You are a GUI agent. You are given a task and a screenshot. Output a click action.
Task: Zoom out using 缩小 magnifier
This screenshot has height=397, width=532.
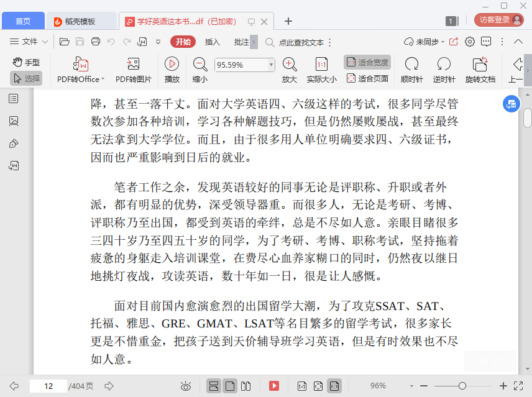pos(200,70)
